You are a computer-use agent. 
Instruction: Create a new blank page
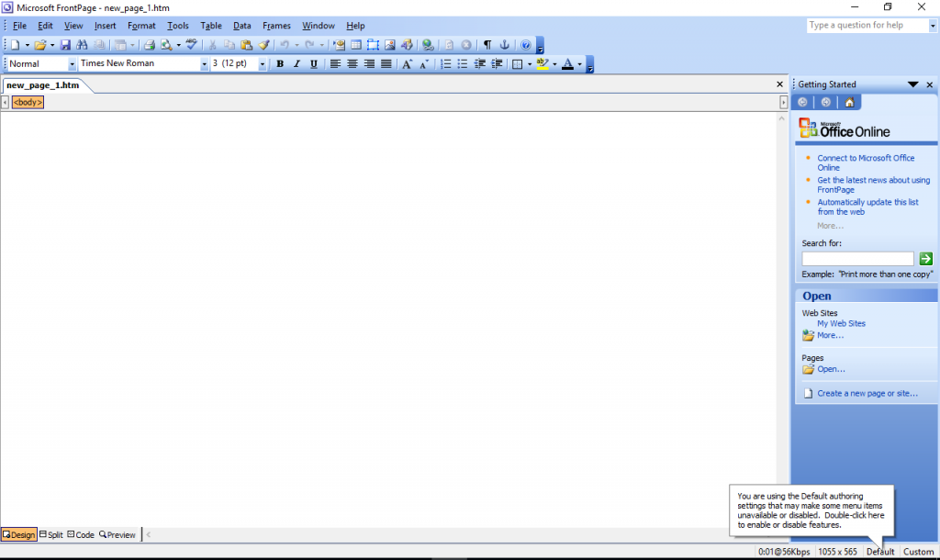15,45
